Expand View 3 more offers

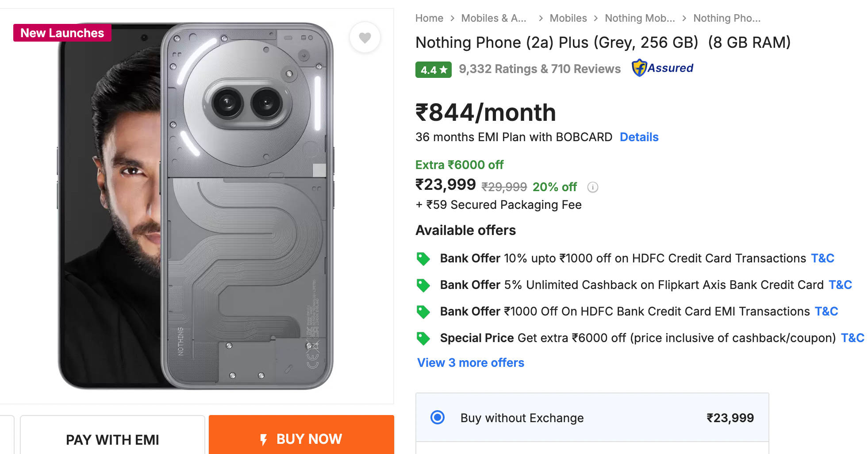click(470, 363)
